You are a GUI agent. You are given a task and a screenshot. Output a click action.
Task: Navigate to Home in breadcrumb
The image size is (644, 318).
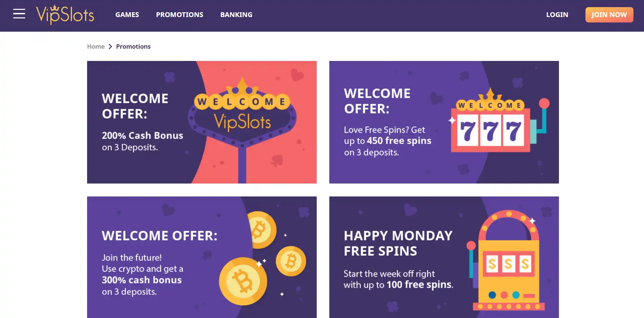point(96,47)
